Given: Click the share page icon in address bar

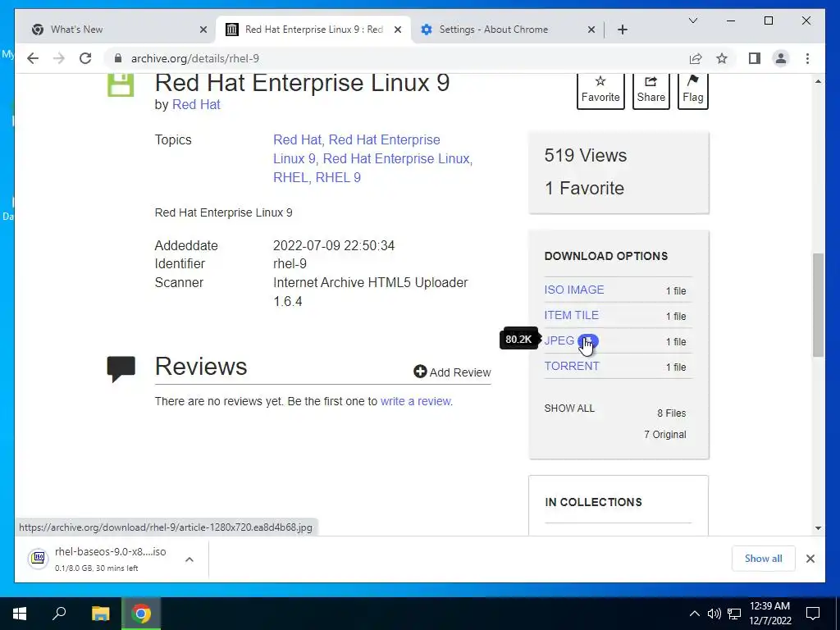Looking at the screenshot, I should pyautogui.click(x=696, y=58).
